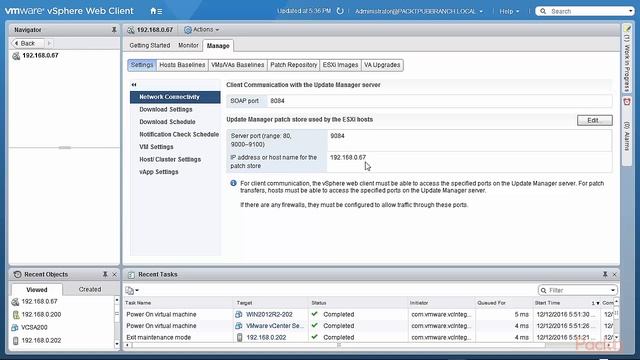Open Host/Cluster Settings
The height and width of the screenshot is (360, 640).
[x=170, y=159]
